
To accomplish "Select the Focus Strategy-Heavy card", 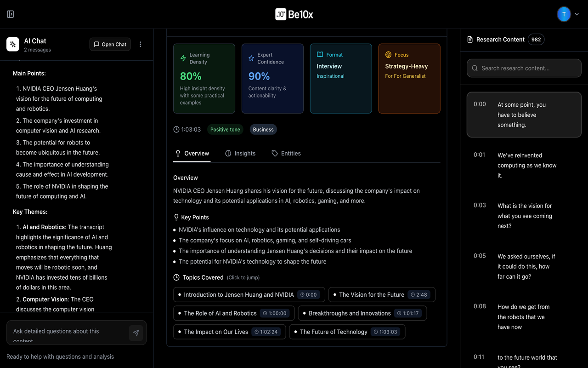I will tap(409, 79).
